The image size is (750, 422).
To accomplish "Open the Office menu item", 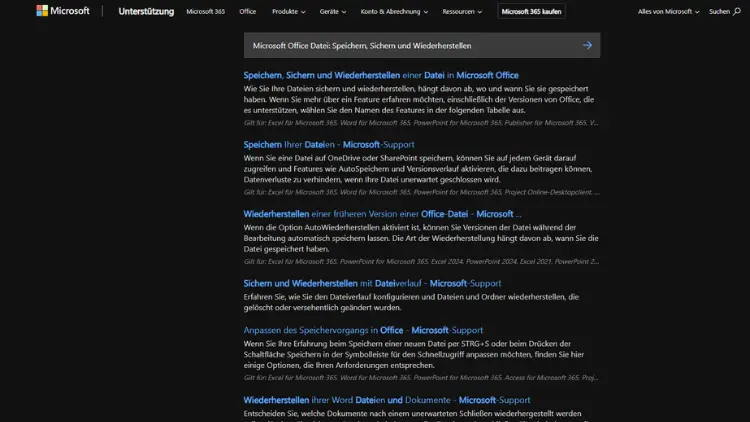I will click(x=247, y=11).
